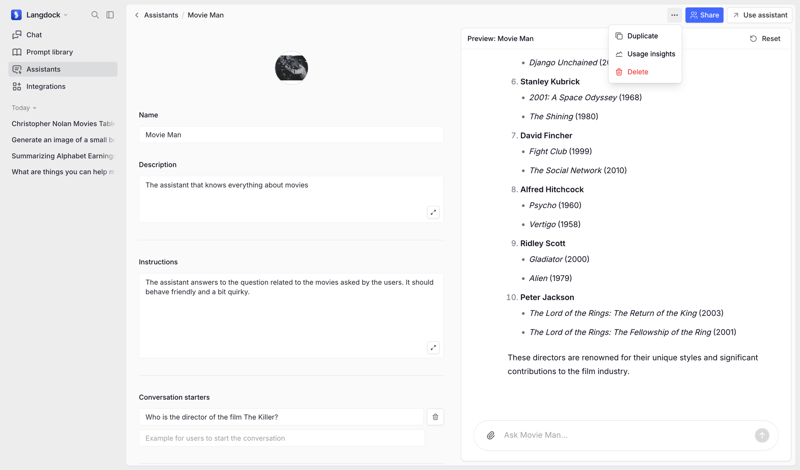Expand the Instructions field editor

(433, 348)
